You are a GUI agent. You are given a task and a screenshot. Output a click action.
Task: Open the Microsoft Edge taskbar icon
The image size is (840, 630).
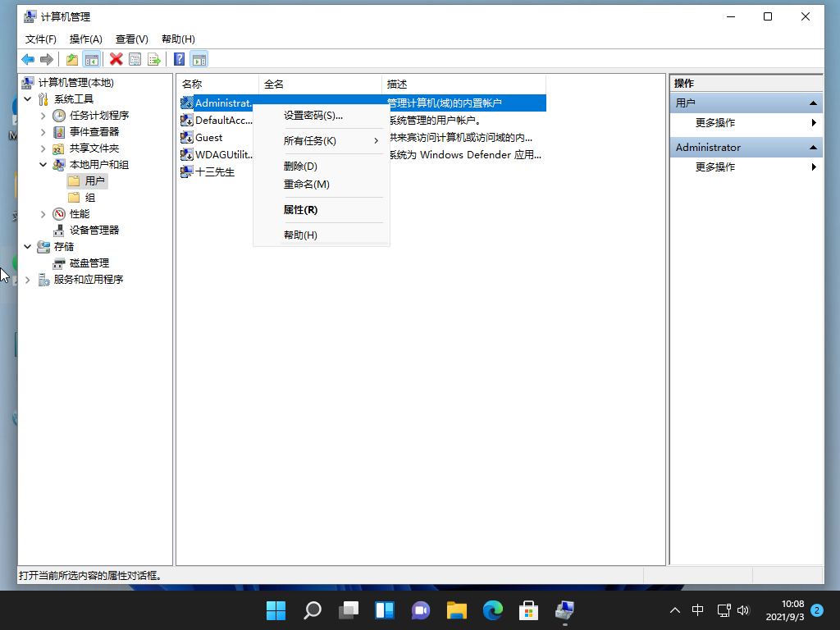click(492, 610)
